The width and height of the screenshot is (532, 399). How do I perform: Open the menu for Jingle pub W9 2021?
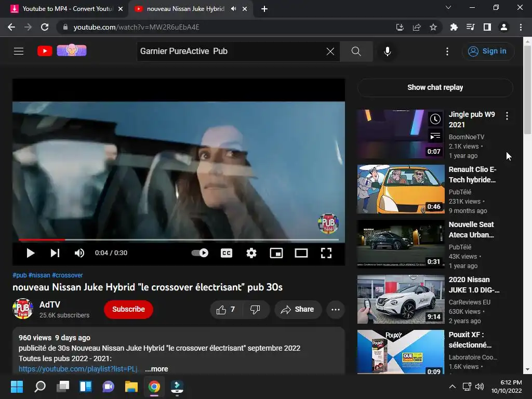(x=507, y=116)
